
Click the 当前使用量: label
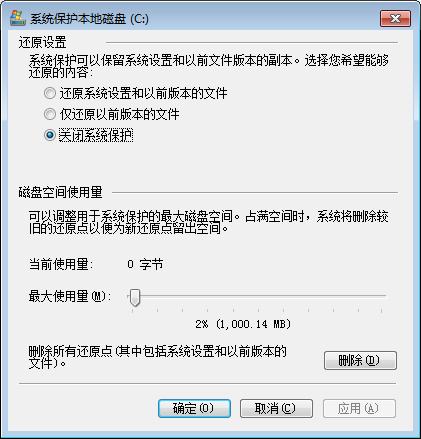click(61, 264)
